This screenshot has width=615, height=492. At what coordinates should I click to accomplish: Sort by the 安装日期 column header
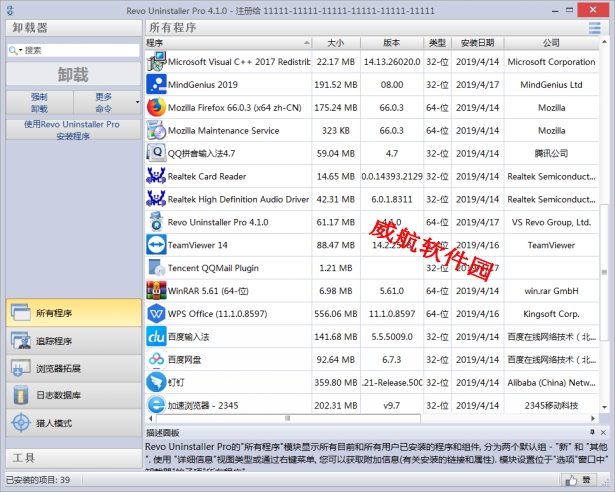pyautogui.click(x=478, y=43)
